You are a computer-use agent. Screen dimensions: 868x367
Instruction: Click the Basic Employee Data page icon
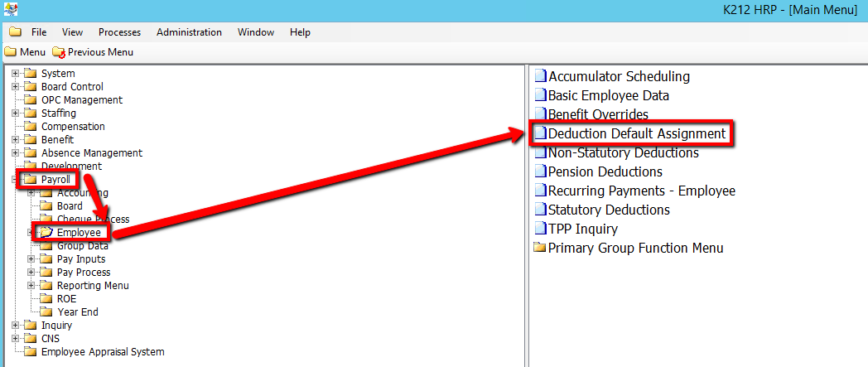[x=540, y=95]
